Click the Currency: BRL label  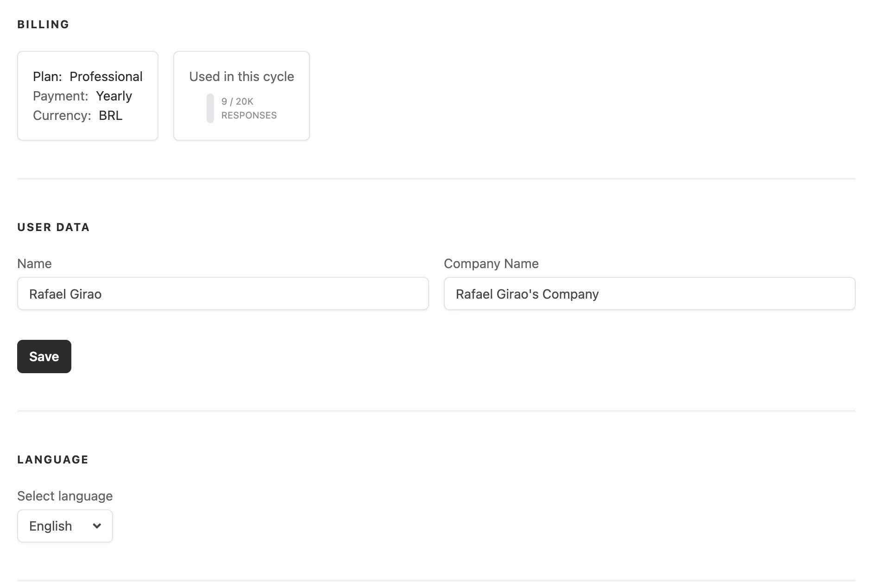(x=77, y=115)
